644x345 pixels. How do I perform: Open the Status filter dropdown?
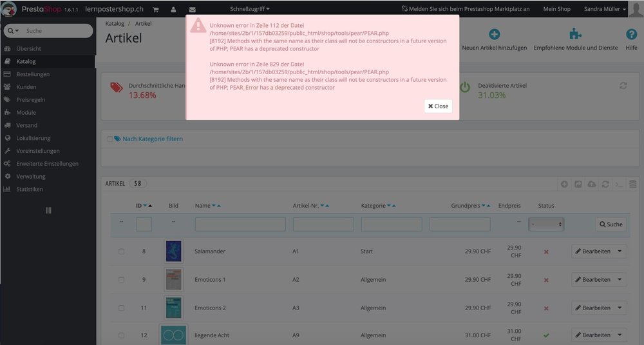[546, 224]
